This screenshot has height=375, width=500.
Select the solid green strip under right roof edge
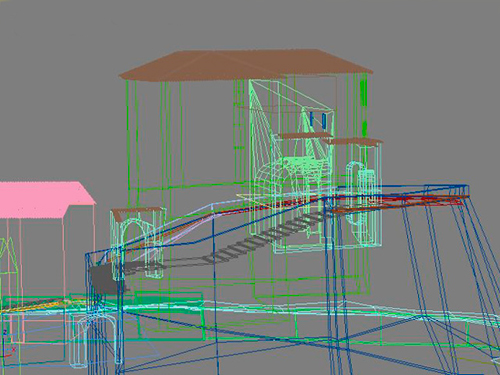pos(364,107)
